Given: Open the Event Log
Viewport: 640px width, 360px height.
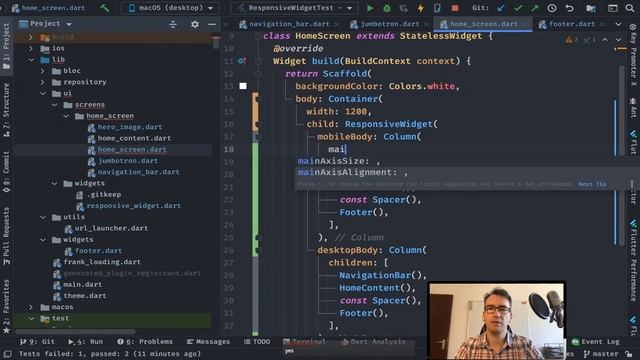Looking at the screenshot, I should coord(596,342).
